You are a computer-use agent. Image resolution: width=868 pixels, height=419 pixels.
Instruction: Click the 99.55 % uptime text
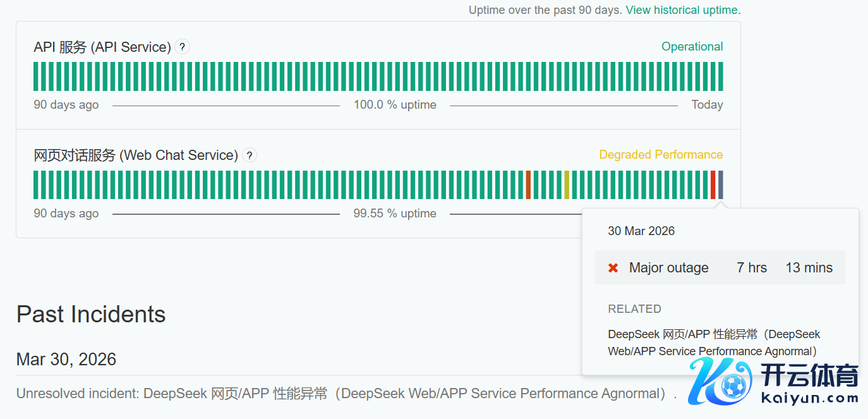pos(395,214)
